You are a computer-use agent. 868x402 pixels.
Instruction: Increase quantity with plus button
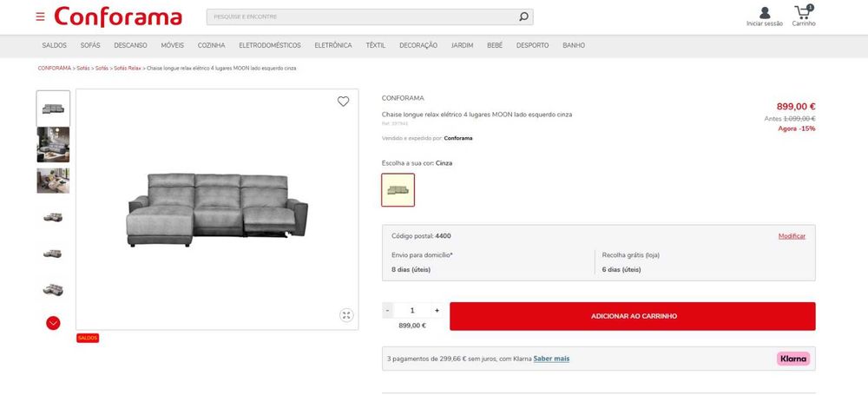pyautogui.click(x=437, y=310)
